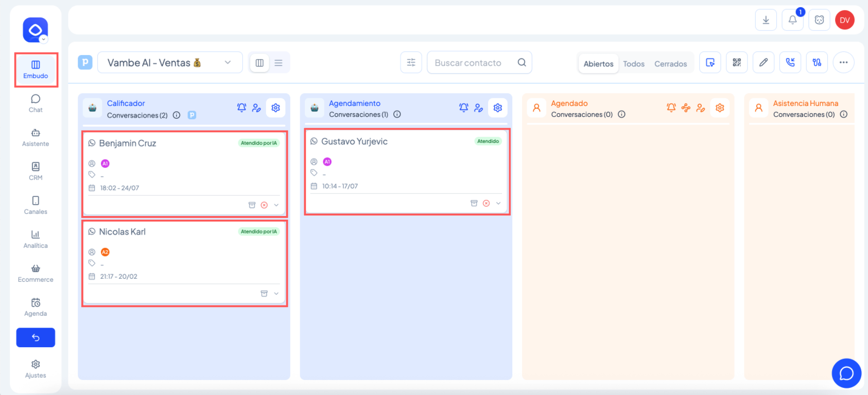Open Chat from the sidebar

click(36, 103)
